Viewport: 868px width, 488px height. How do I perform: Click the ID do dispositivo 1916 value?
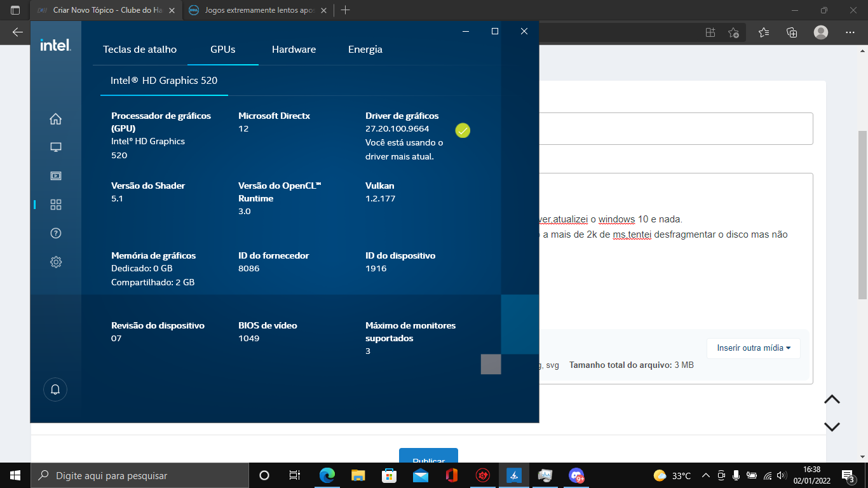pos(376,268)
